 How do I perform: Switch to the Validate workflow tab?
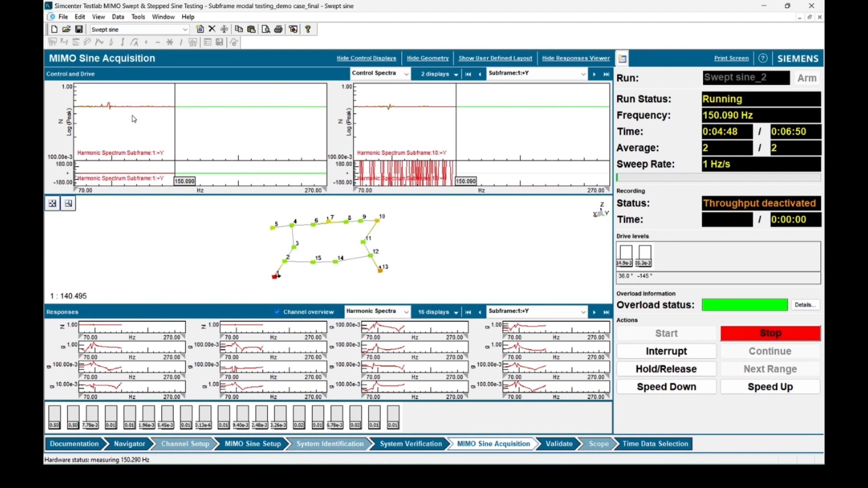[x=559, y=444]
